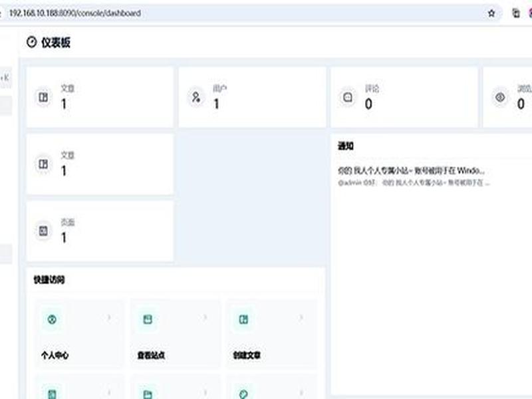Click article icon in 文章 card beside 用户
The width and height of the screenshot is (532, 399).
tap(43, 97)
